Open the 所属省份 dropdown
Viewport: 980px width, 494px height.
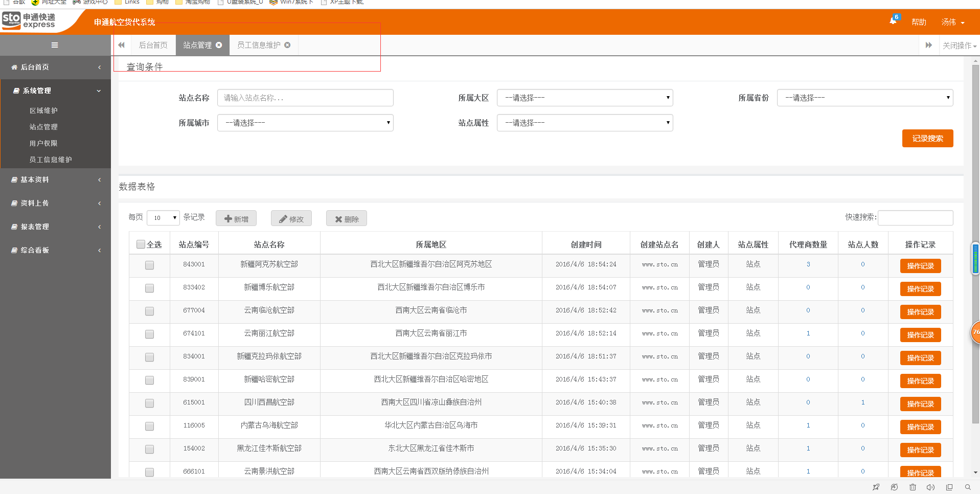865,98
